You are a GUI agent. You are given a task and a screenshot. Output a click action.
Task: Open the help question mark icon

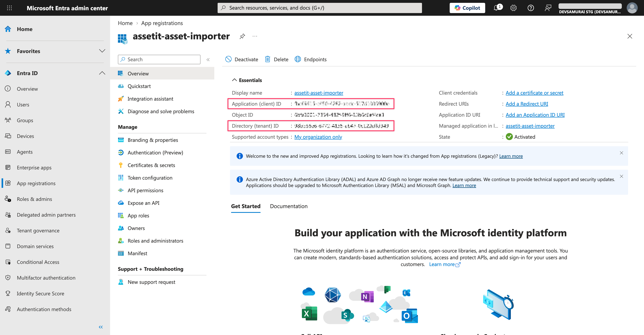530,8
